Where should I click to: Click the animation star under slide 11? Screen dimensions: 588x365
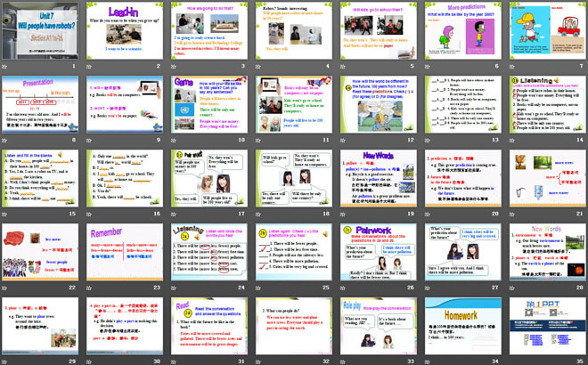[x=258, y=141]
